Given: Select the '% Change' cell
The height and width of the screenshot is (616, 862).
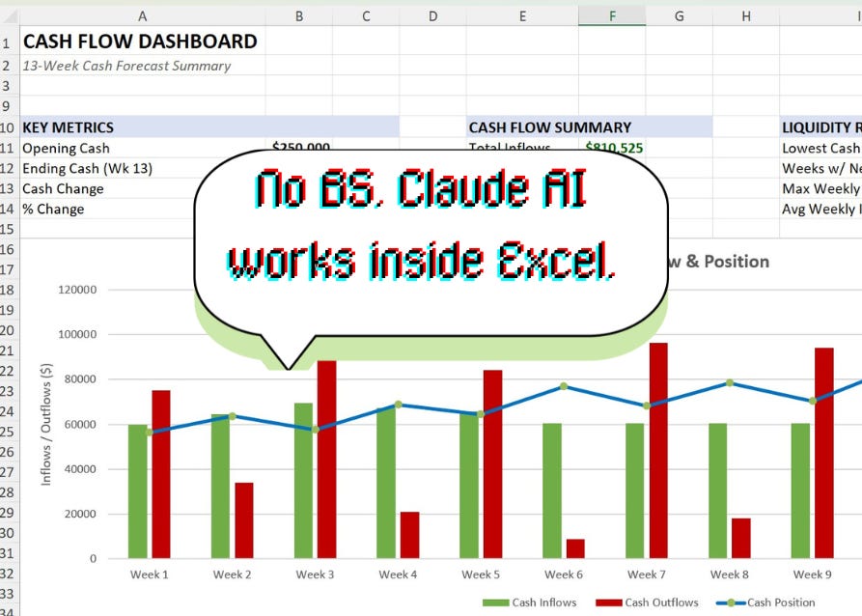Looking at the screenshot, I should pyautogui.click(x=53, y=209).
